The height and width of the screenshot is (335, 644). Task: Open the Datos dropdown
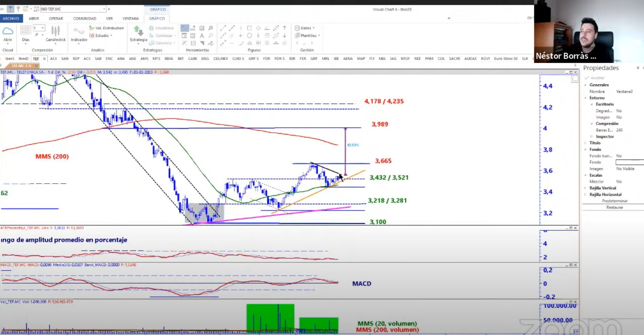305,28
